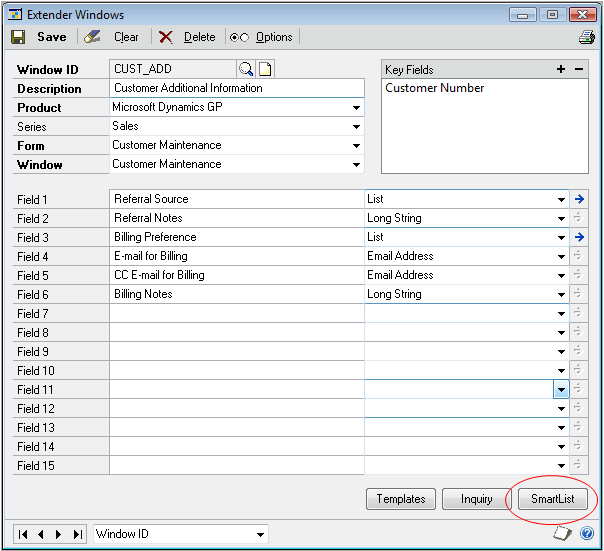604x551 pixels.
Task: Go to first record navigation button
Action: (24, 534)
